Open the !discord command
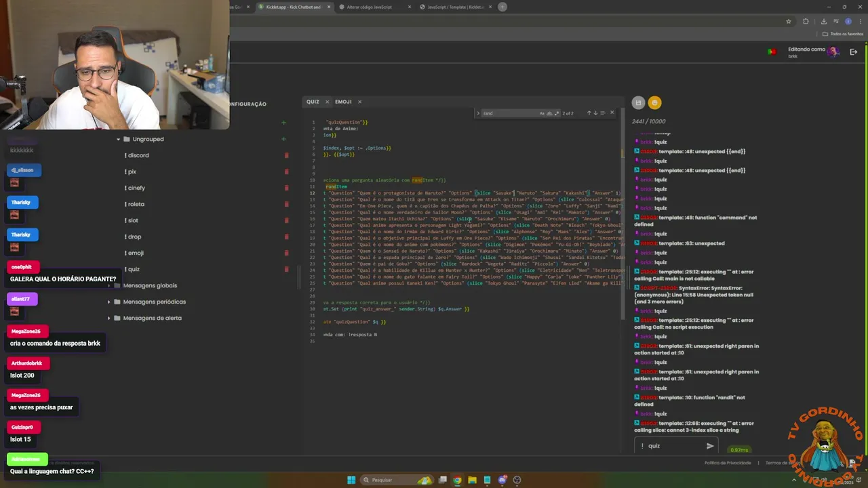Viewport: 868px width, 488px height. (x=136, y=155)
